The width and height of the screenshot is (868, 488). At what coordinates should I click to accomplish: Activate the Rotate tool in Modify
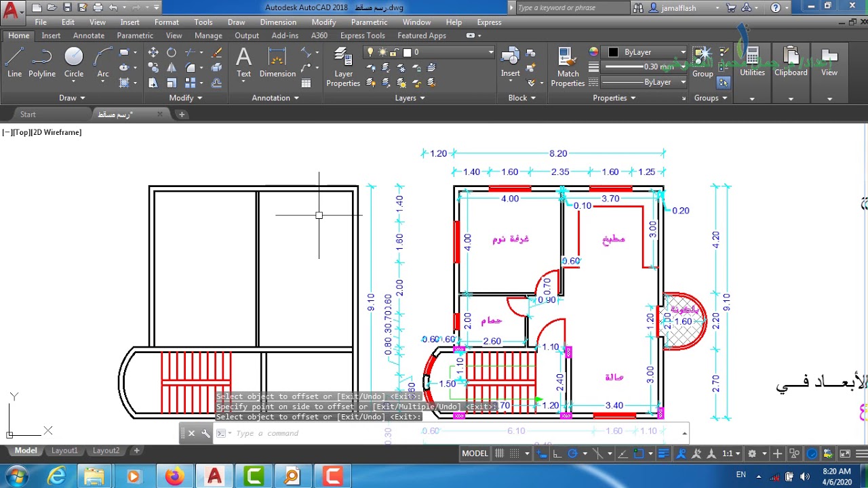[172, 52]
